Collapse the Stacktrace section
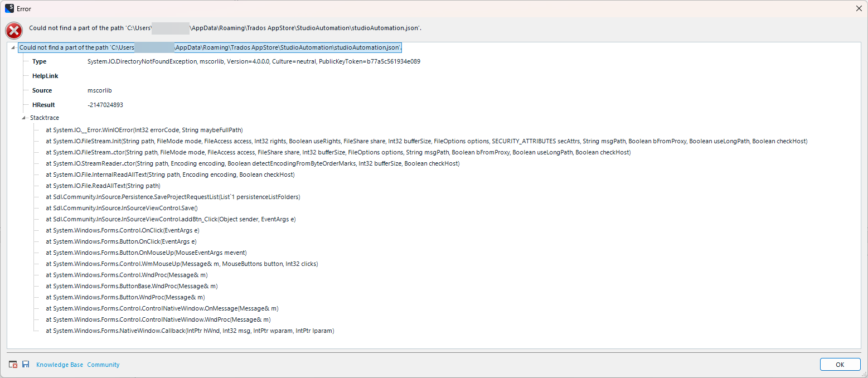868x378 pixels. [x=23, y=118]
